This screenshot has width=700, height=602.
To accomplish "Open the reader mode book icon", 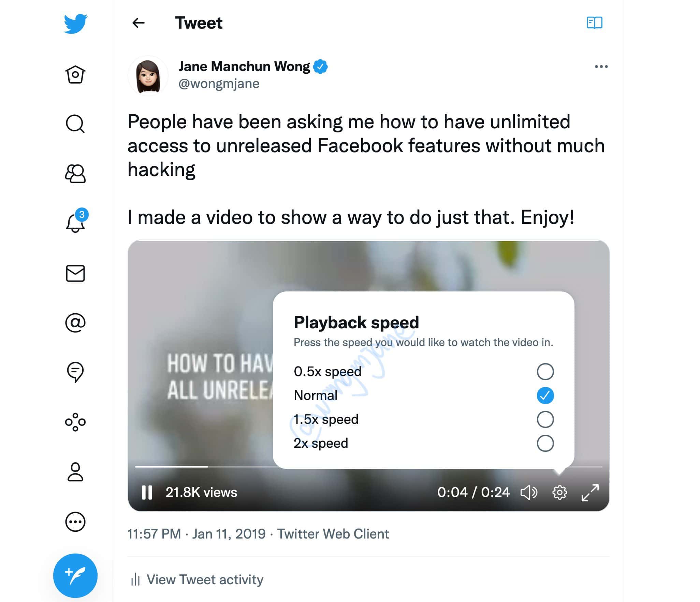I will 594,23.
